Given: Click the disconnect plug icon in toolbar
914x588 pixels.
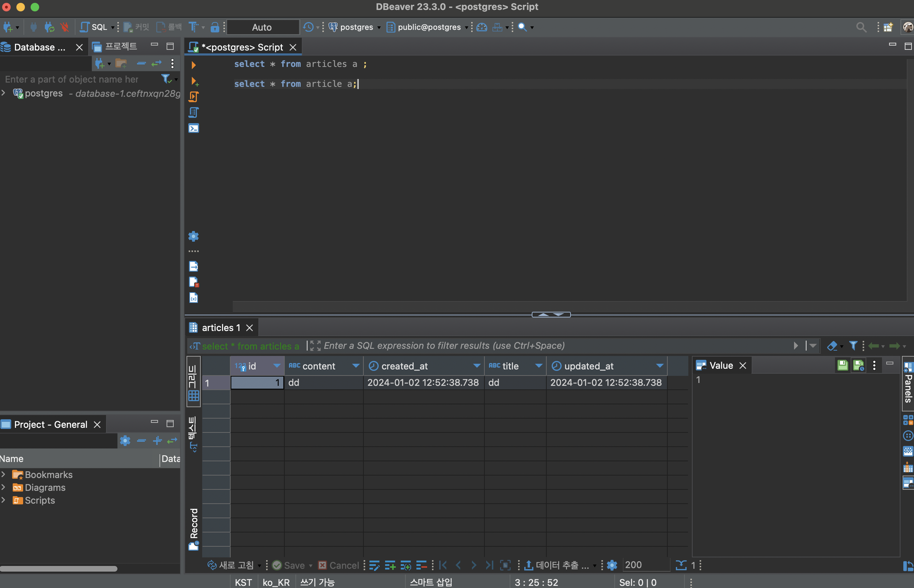Looking at the screenshot, I should [65, 27].
